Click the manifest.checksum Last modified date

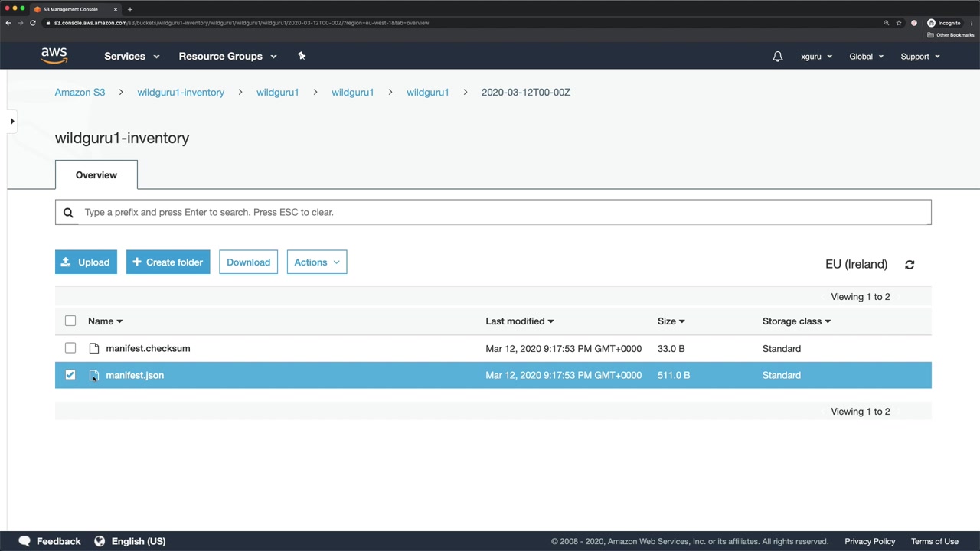pyautogui.click(x=563, y=349)
